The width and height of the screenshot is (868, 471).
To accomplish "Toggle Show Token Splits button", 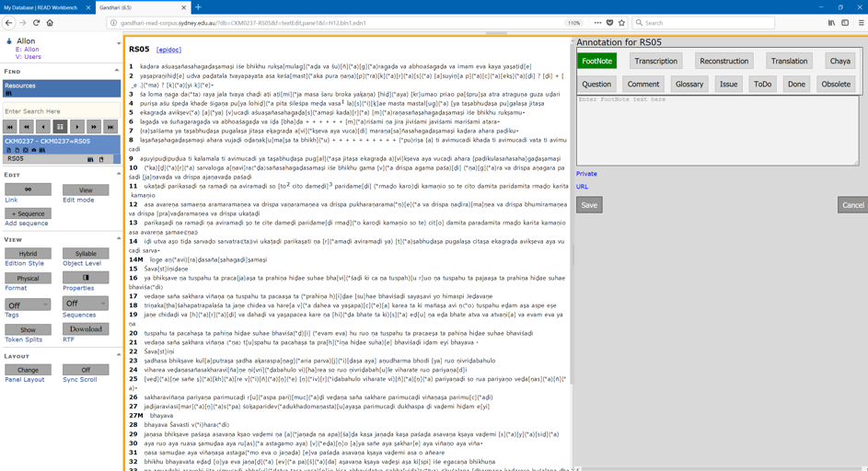I will coord(29,329).
